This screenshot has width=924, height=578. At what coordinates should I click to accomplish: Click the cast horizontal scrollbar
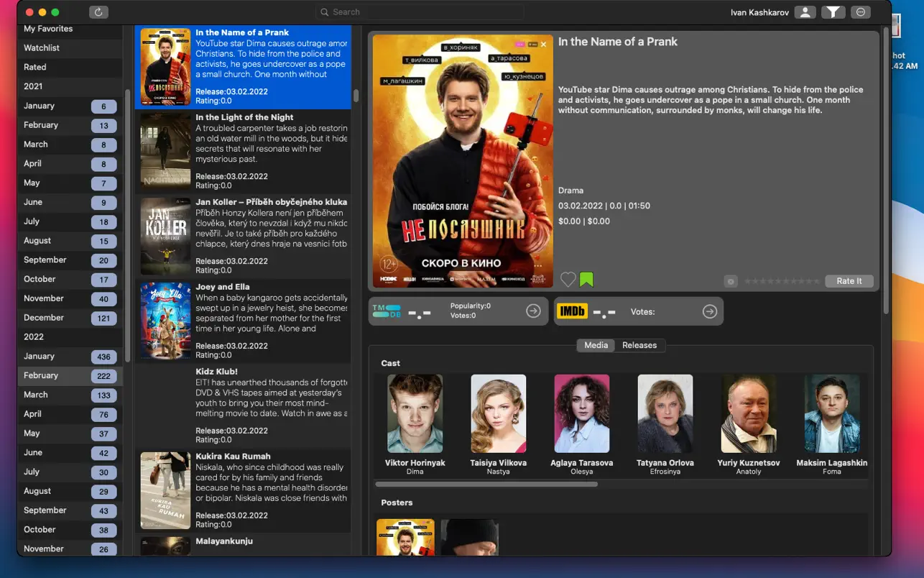pyautogui.click(x=486, y=485)
